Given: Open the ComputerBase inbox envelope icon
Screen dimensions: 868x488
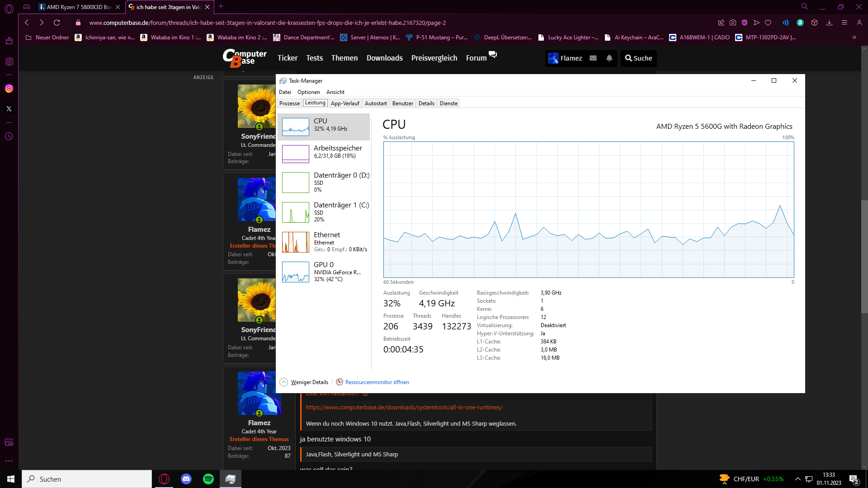Looking at the screenshot, I should (593, 58).
